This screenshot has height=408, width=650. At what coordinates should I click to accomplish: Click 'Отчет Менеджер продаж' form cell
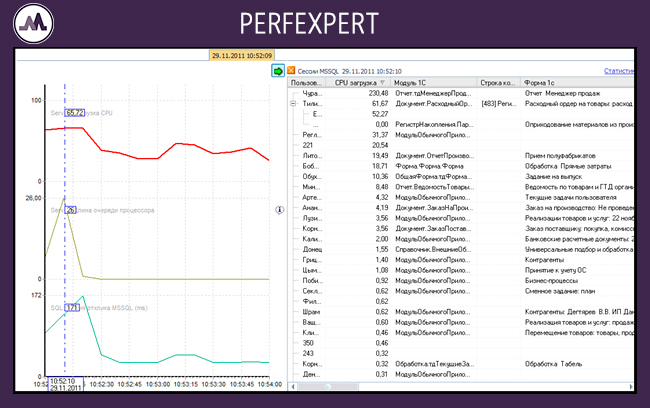coord(563,93)
